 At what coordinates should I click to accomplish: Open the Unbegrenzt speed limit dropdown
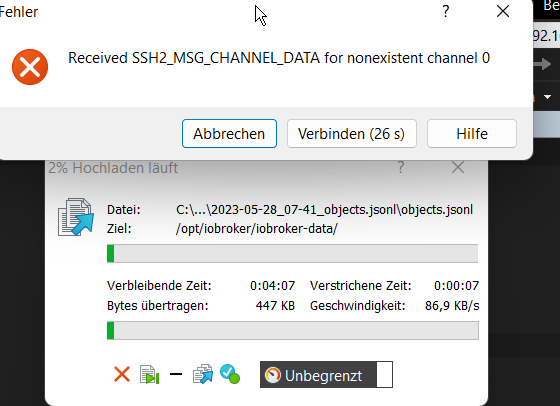click(385, 375)
